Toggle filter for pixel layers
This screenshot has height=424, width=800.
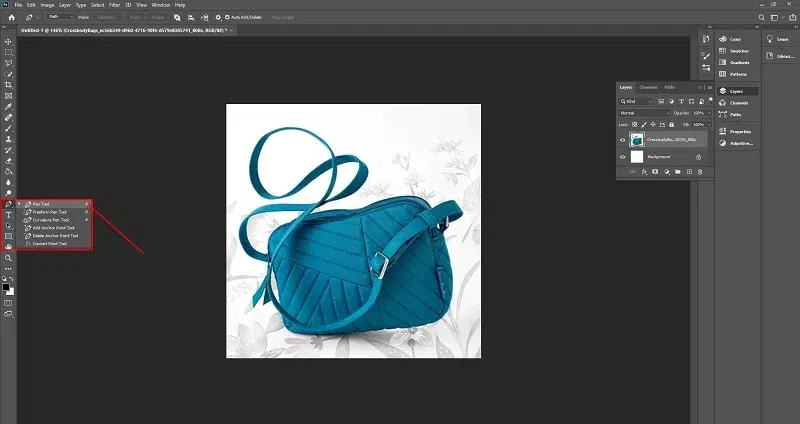pyautogui.click(x=661, y=102)
